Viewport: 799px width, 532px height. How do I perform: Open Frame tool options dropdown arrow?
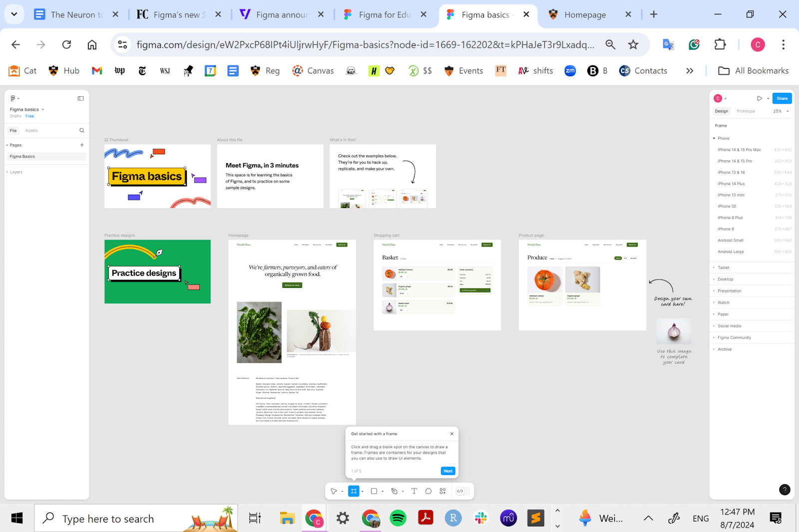(363, 491)
